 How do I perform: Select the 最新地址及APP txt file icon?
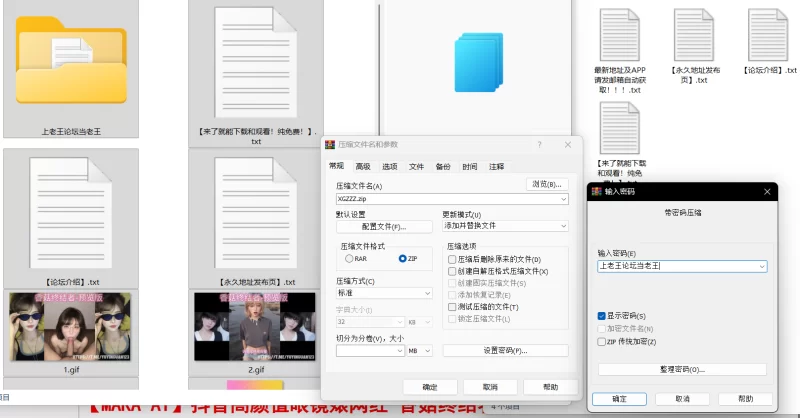point(625,36)
